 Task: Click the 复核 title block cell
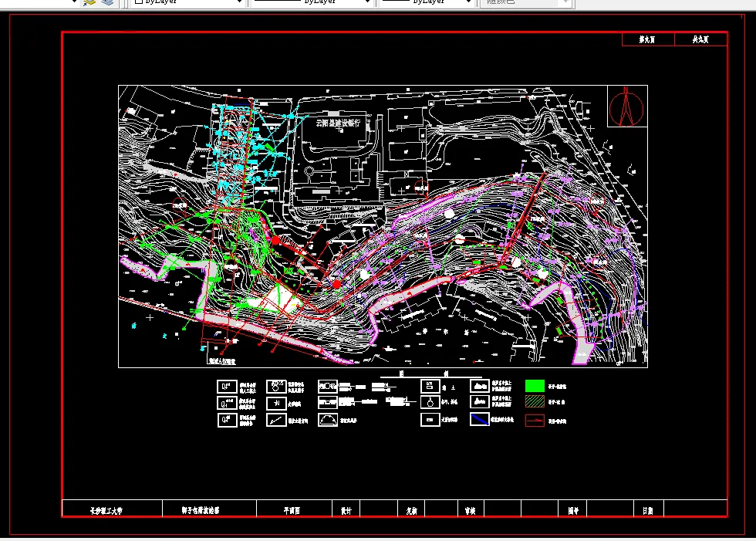tap(411, 509)
